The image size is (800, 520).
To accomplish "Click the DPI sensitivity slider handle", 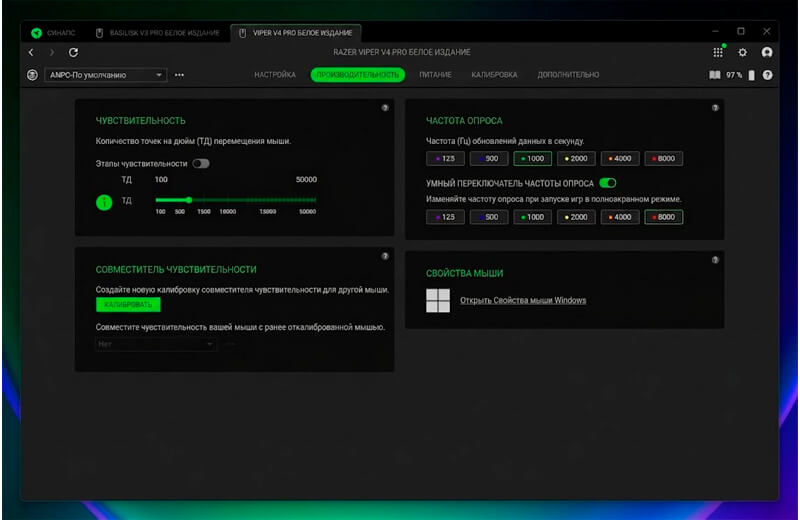I will [x=189, y=200].
